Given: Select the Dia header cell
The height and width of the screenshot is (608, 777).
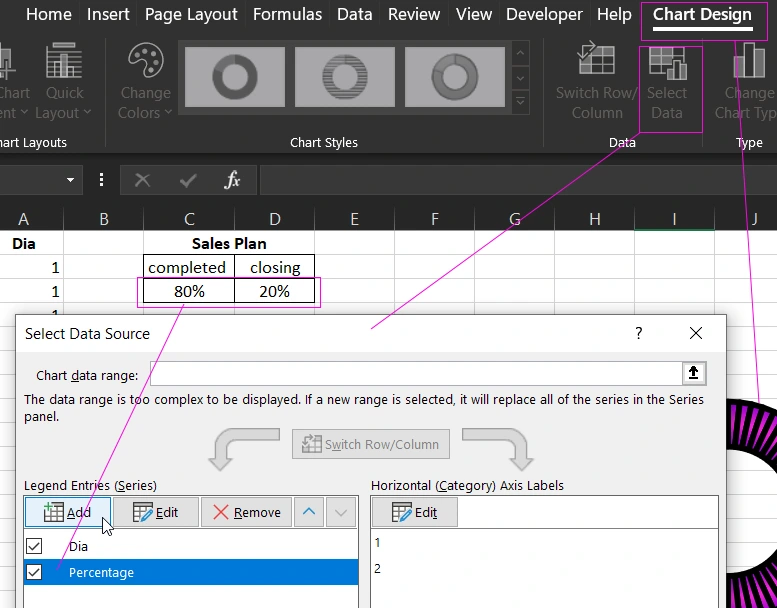Looking at the screenshot, I should point(32,243).
